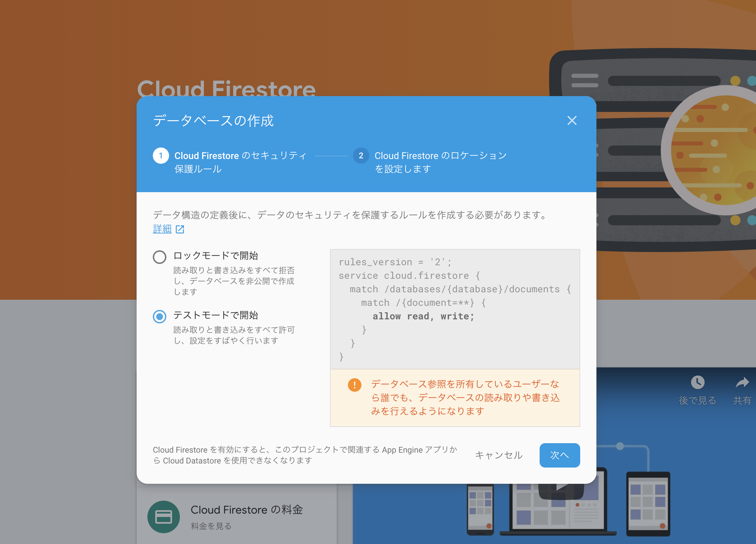Image resolution: width=756 pixels, height=544 pixels.
Task: Click the キャンセル button
Action: pyautogui.click(x=499, y=455)
